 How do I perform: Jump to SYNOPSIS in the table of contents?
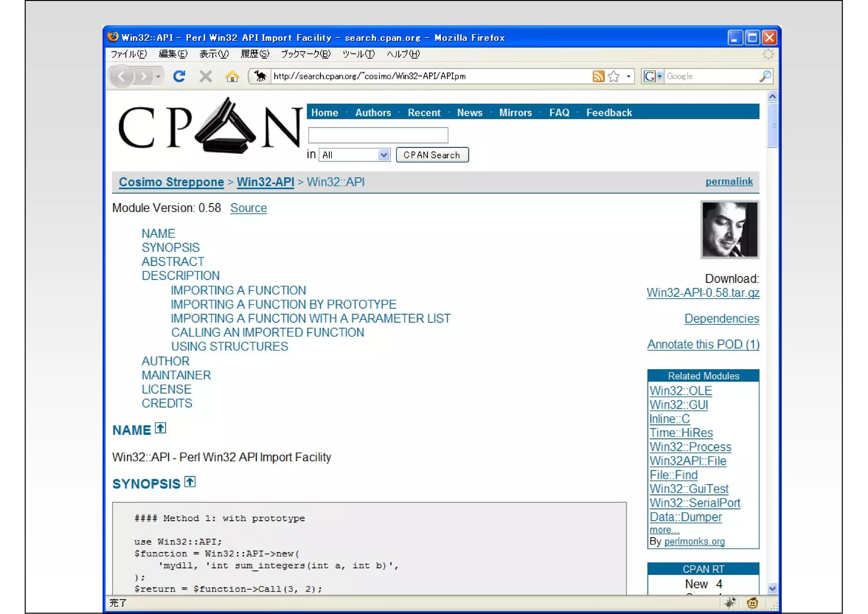click(x=170, y=248)
